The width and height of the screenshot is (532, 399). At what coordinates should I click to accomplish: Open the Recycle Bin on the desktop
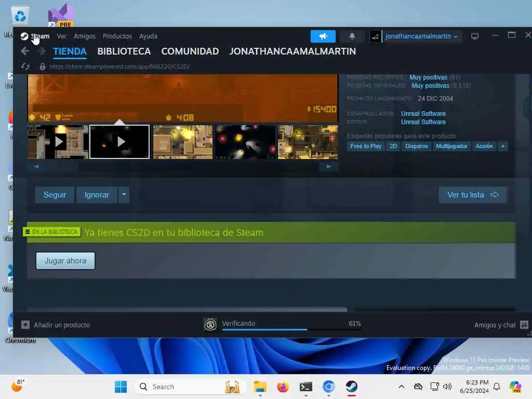pos(20,16)
